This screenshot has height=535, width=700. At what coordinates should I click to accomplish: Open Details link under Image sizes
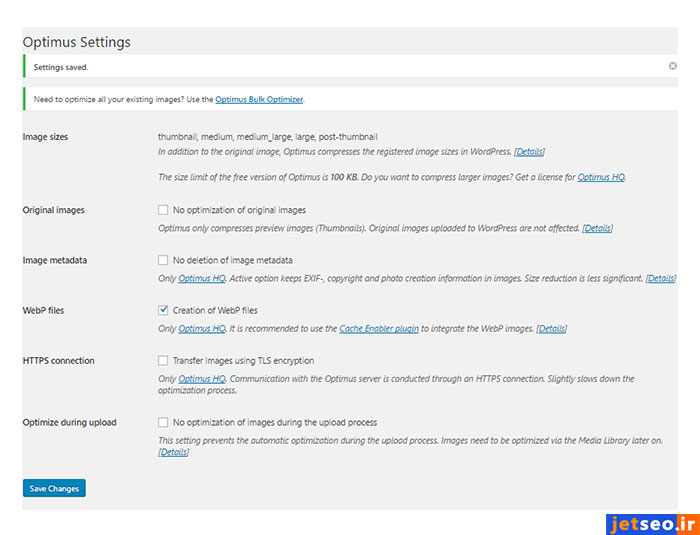pos(529,152)
